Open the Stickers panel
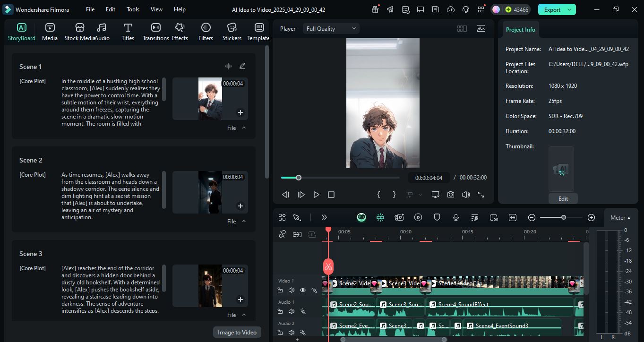The height and width of the screenshot is (342, 644). pos(232,32)
